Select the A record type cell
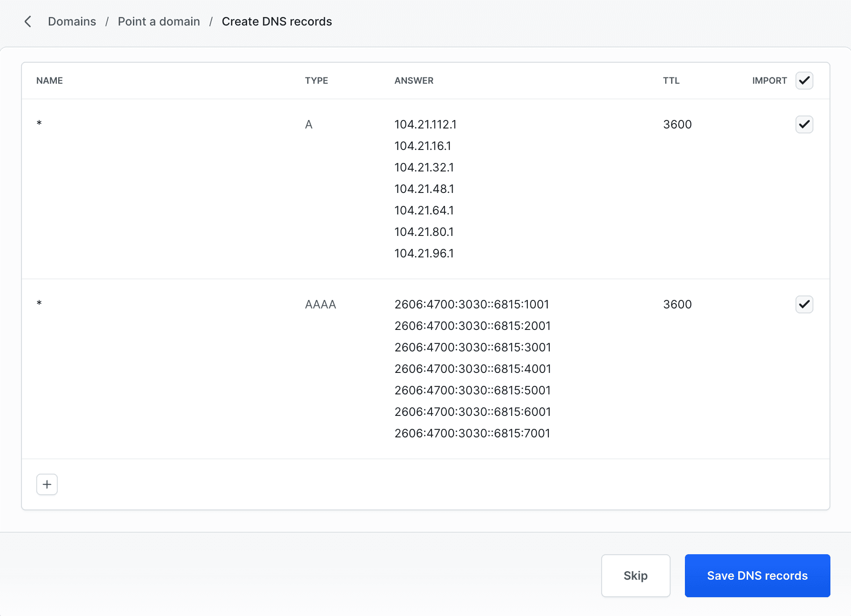The image size is (851, 616). [309, 124]
